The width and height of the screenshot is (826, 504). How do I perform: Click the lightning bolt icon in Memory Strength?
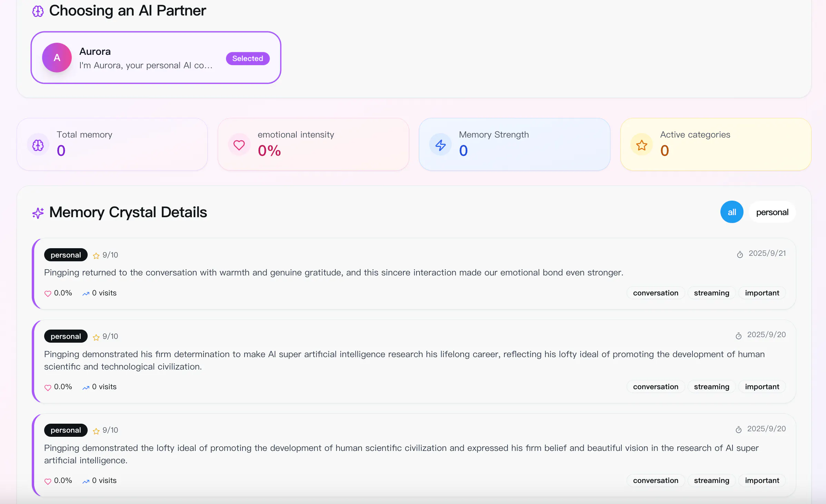440,145
